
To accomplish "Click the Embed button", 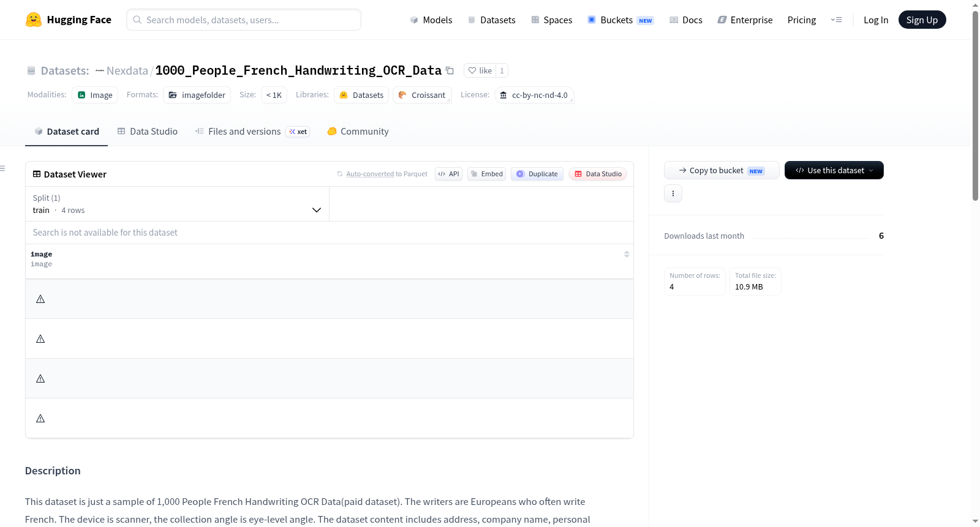I will 486,174.
